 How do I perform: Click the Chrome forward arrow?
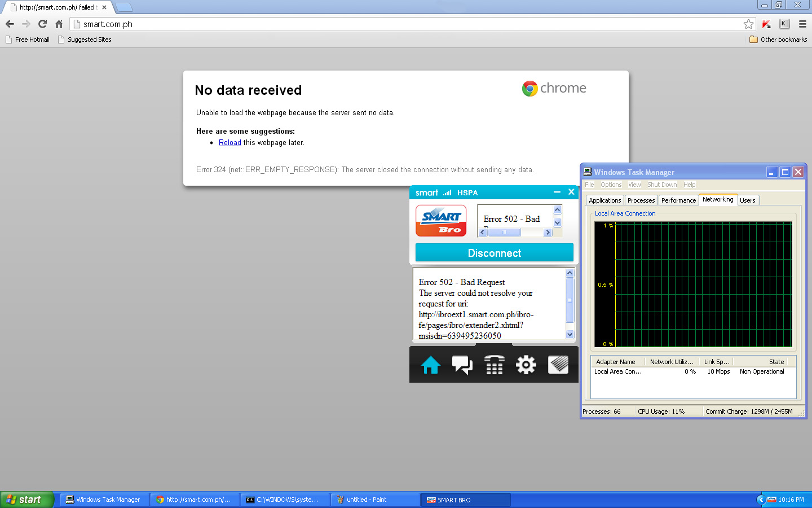click(26, 24)
